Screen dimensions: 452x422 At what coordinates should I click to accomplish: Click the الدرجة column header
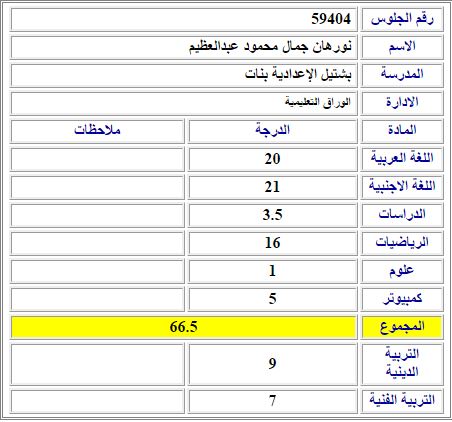pos(273,131)
